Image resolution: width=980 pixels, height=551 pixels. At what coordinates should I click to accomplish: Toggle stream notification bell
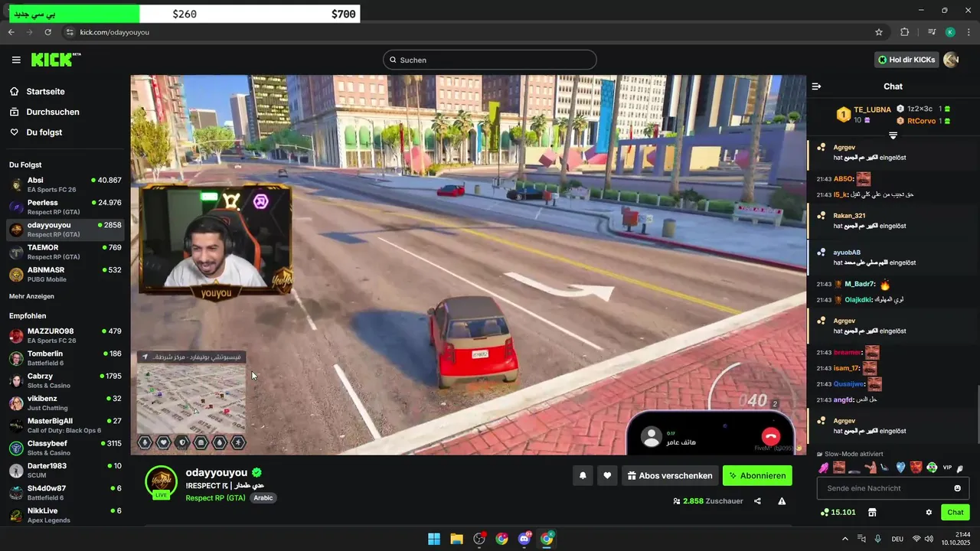tap(583, 476)
